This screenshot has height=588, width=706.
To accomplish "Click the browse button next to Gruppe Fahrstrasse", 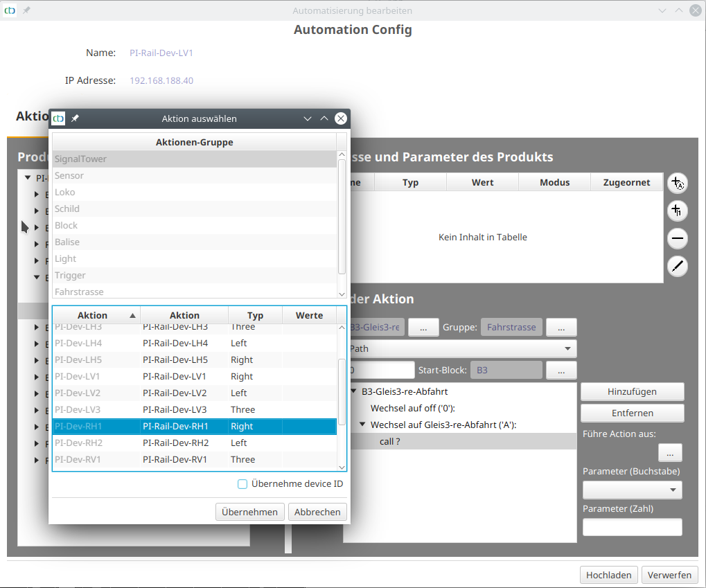I will (561, 328).
